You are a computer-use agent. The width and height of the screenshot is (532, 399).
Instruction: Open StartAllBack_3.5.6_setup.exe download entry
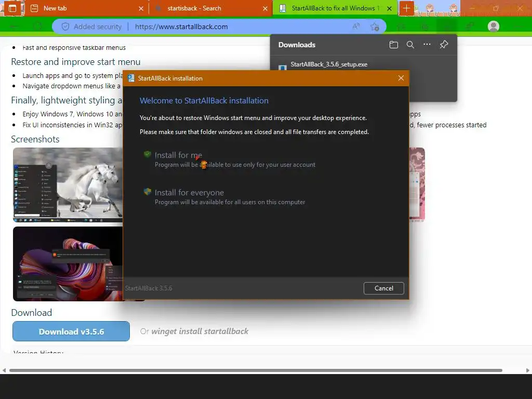(329, 64)
